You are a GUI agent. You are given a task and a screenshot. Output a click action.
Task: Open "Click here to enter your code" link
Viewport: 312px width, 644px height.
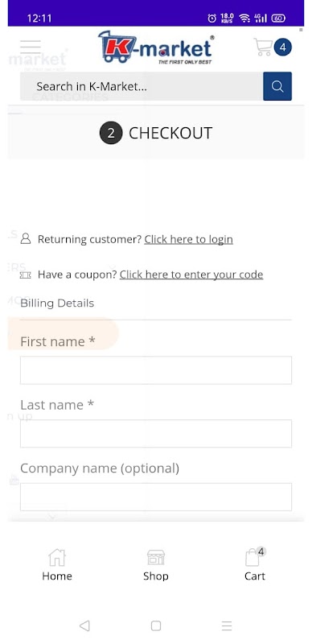pyautogui.click(x=191, y=275)
